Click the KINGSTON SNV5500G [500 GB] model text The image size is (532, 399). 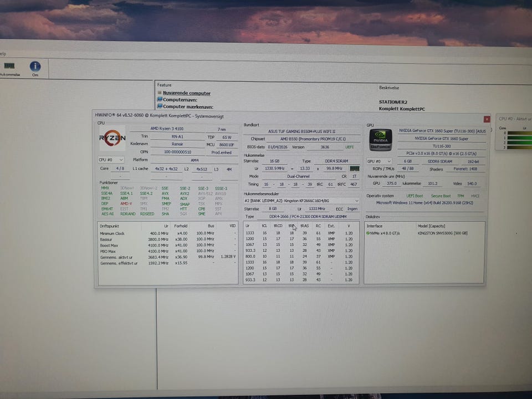point(442,233)
